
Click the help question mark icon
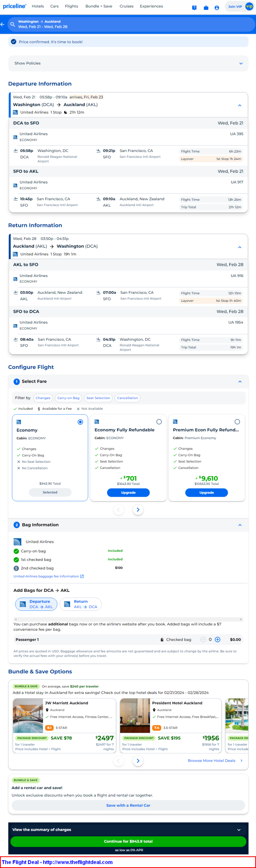(x=194, y=8)
